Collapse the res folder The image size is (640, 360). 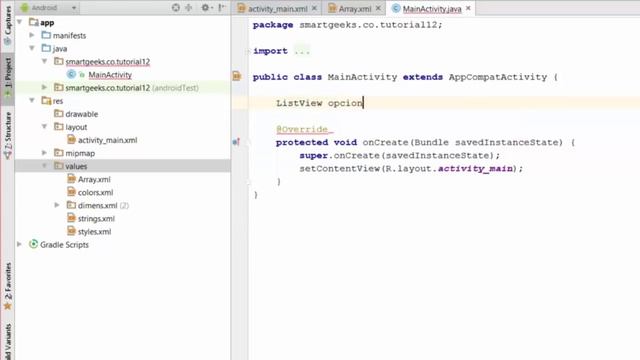tap(32, 100)
